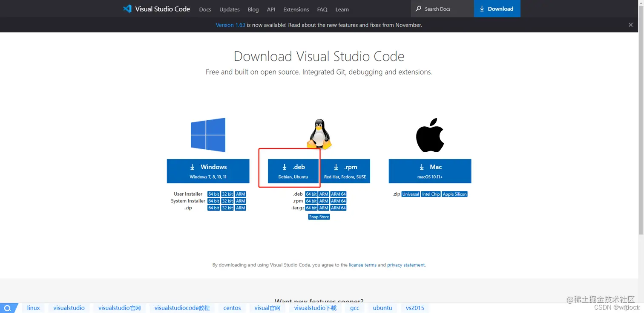Click the top-right Download button
The width and height of the screenshot is (644, 313).
coord(497,9)
